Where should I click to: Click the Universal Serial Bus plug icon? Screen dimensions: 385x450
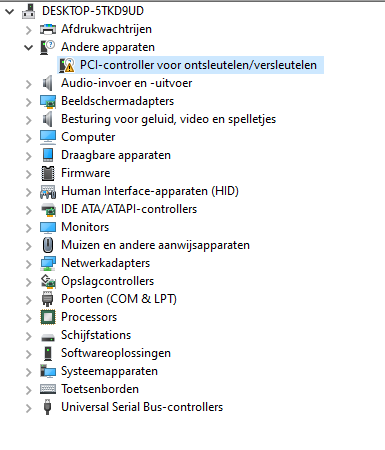tap(48, 407)
